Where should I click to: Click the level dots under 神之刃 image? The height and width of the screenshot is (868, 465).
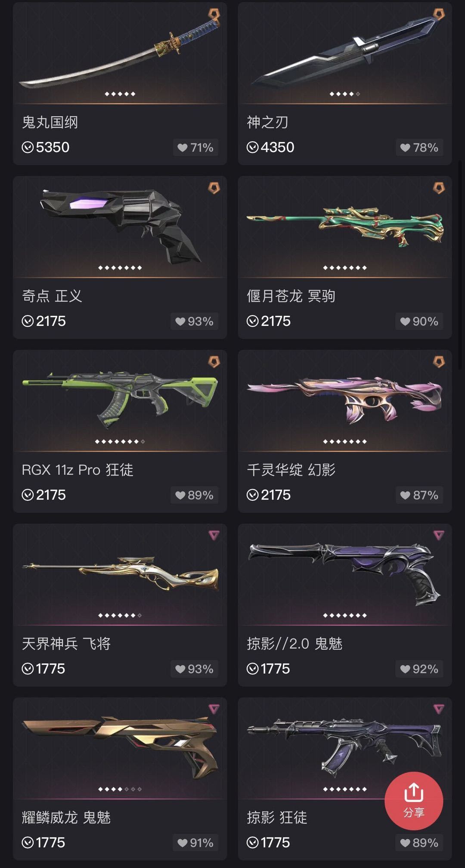coord(345,94)
